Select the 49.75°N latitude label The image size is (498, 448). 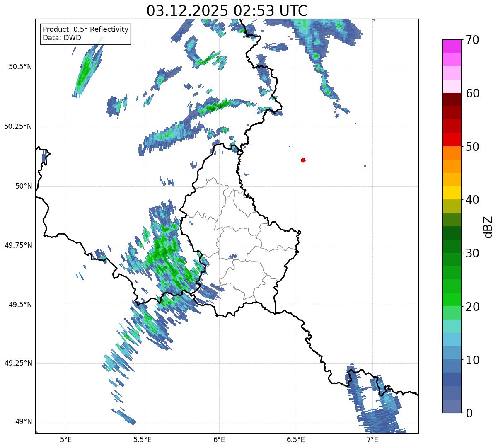click(x=18, y=245)
